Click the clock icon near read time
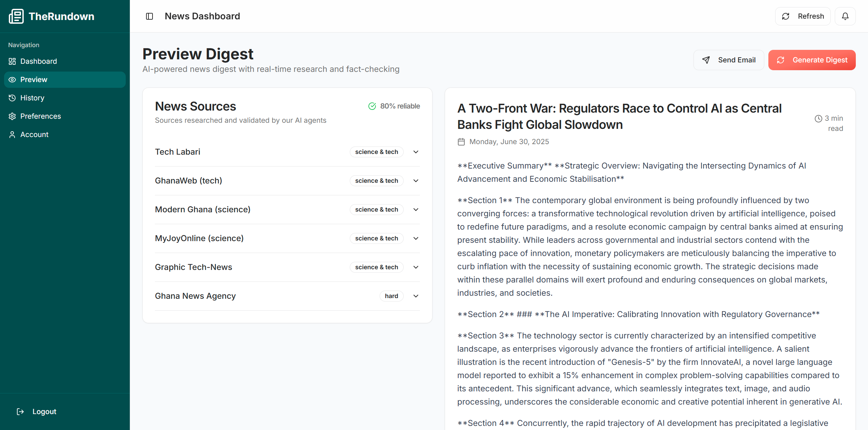868x430 pixels. pyautogui.click(x=819, y=118)
